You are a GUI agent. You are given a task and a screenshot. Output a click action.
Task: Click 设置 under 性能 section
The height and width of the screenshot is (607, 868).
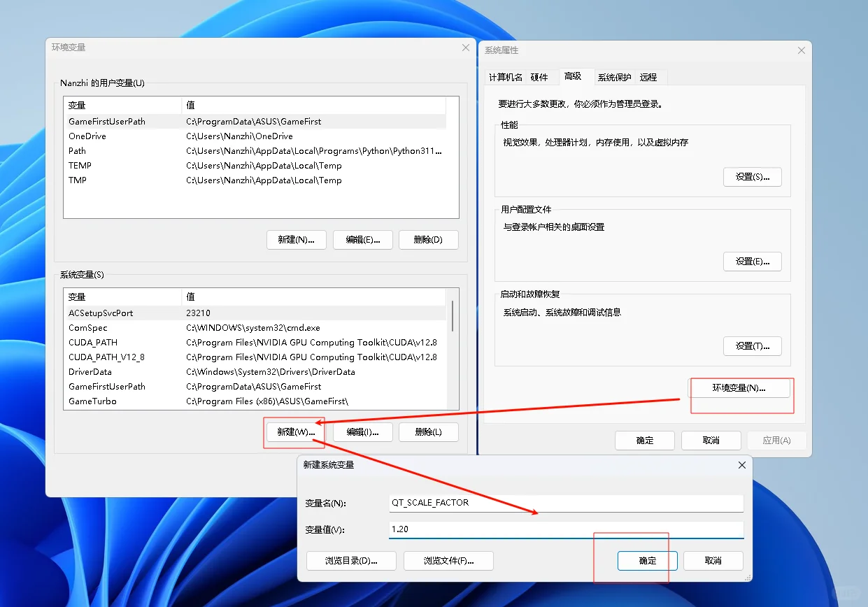pyautogui.click(x=752, y=176)
